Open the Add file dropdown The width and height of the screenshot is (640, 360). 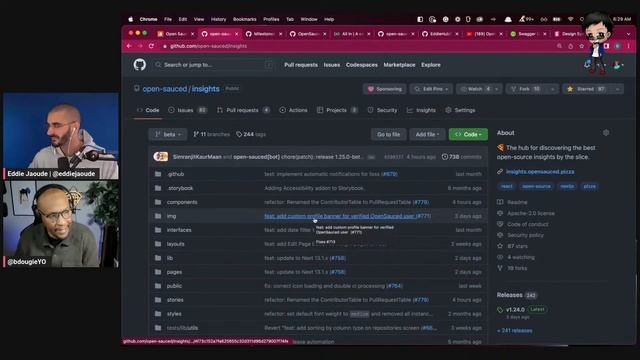[x=427, y=134]
